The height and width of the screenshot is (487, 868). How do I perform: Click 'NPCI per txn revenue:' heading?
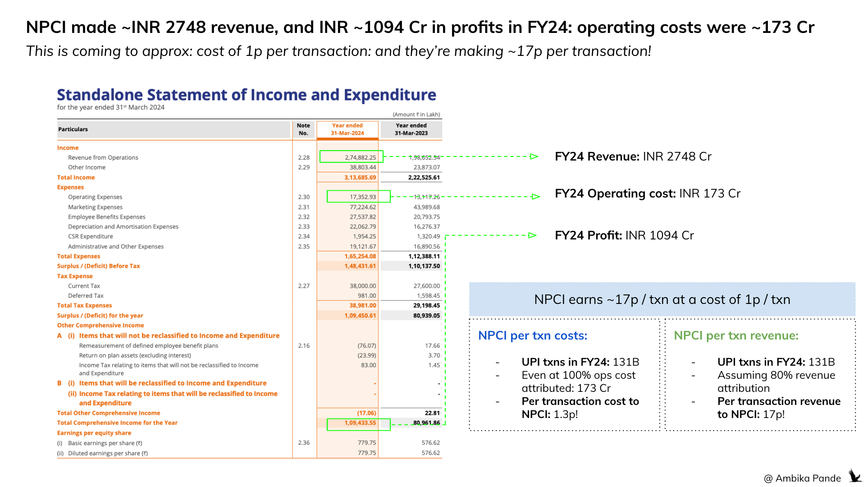pos(736,335)
